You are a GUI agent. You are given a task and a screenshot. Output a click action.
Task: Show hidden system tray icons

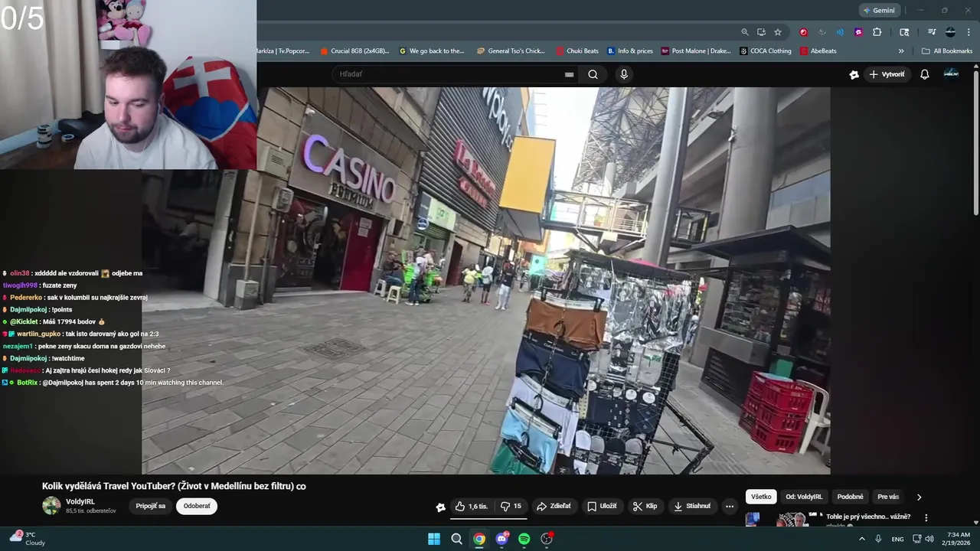click(862, 539)
